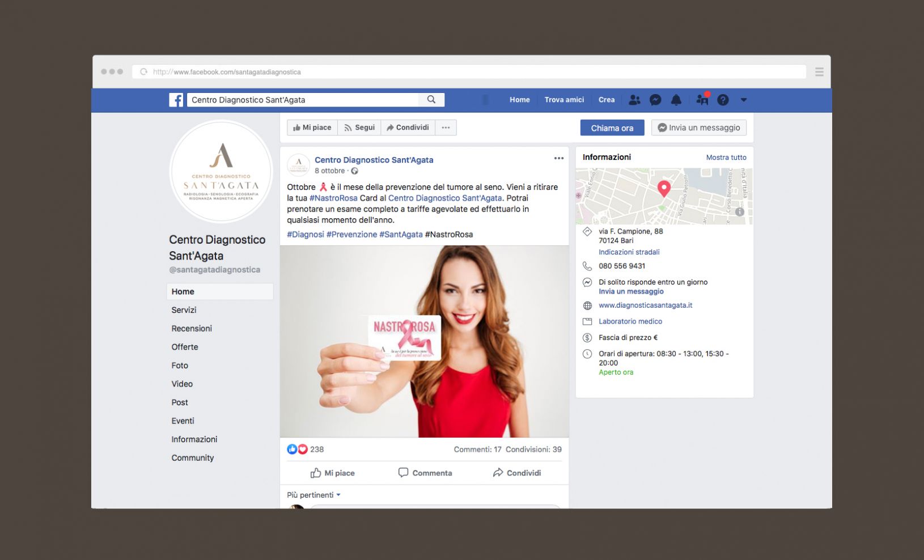
Task: Click Invia un messaggio link in info panel
Action: pyautogui.click(x=631, y=291)
